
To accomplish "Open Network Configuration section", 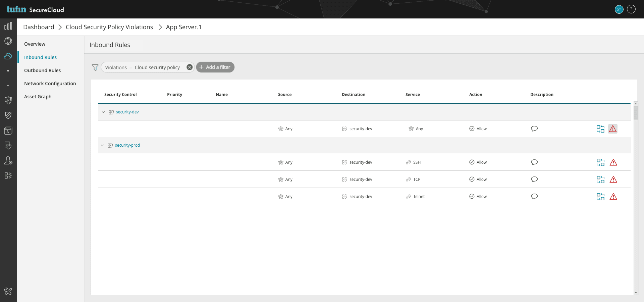I will tap(50, 84).
